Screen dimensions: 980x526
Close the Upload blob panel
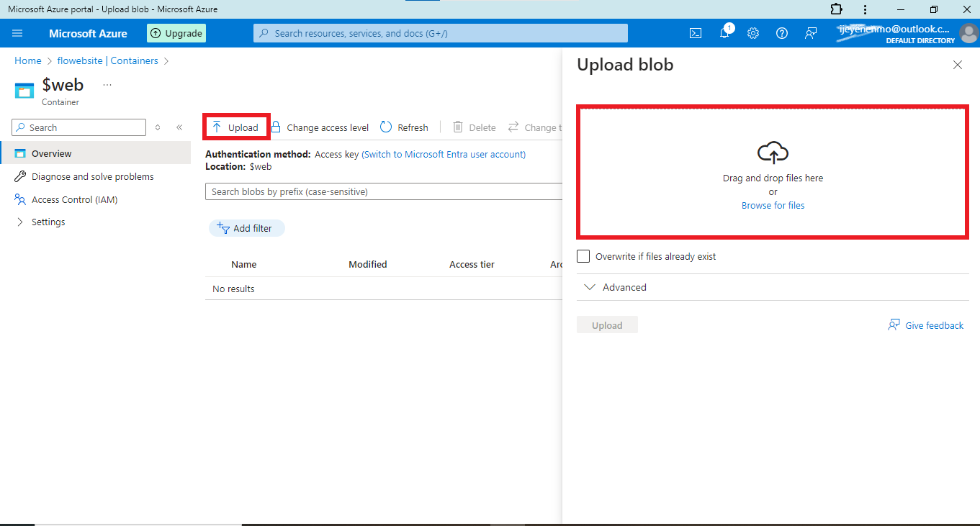click(x=958, y=65)
